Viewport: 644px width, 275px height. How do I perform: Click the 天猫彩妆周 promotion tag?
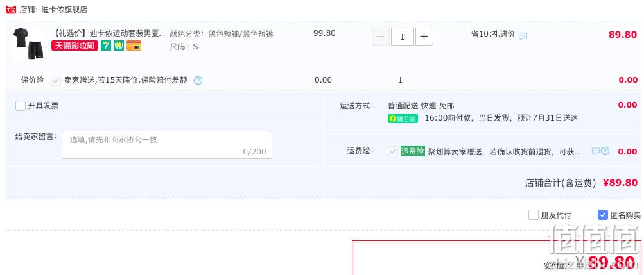click(74, 46)
